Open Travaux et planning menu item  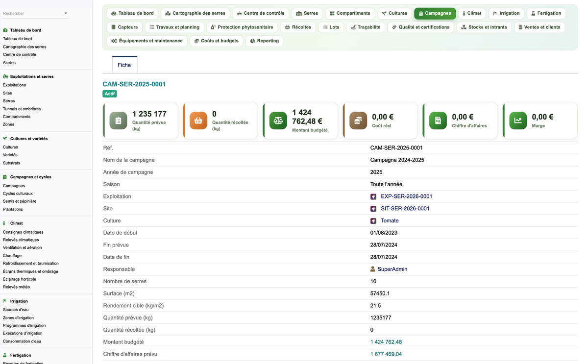click(x=174, y=27)
